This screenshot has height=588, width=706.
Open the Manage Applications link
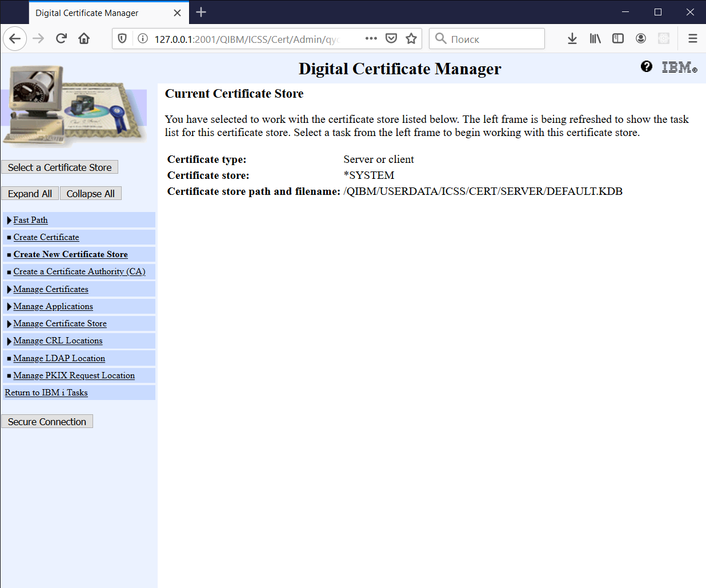(53, 306)
